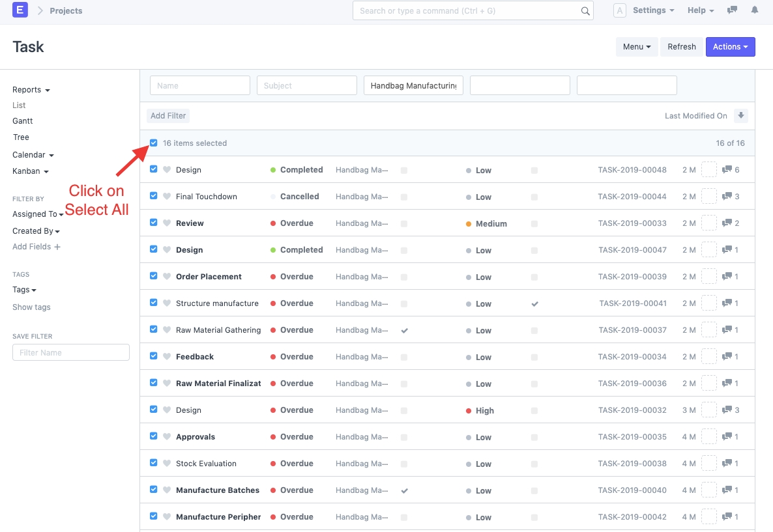Like the Final Touchdown task heart icon
The image size is (773, 532).
(167, 197)
